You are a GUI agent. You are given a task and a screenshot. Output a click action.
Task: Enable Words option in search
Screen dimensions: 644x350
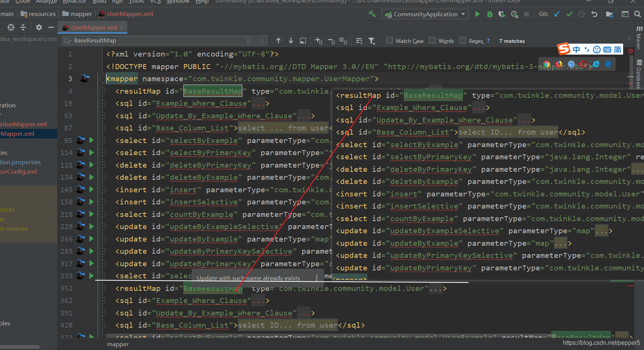pyautogui.click(x=432, y=40)
